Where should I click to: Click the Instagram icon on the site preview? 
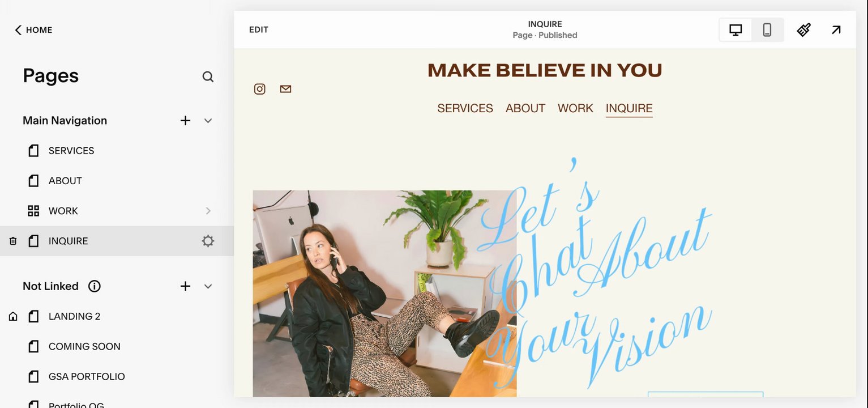[259, 89]
